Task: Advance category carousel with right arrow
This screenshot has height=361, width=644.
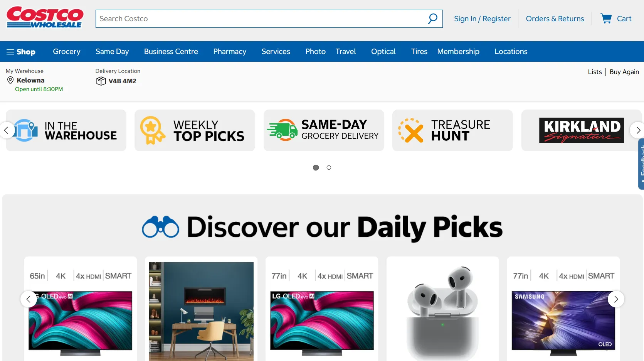Action: [x=637, y=130]
